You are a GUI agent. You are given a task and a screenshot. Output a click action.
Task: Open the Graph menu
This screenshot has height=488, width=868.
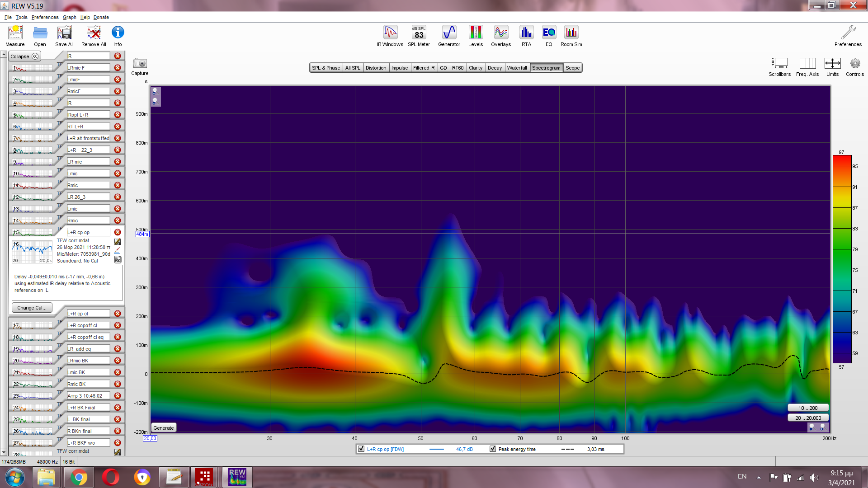69,17
